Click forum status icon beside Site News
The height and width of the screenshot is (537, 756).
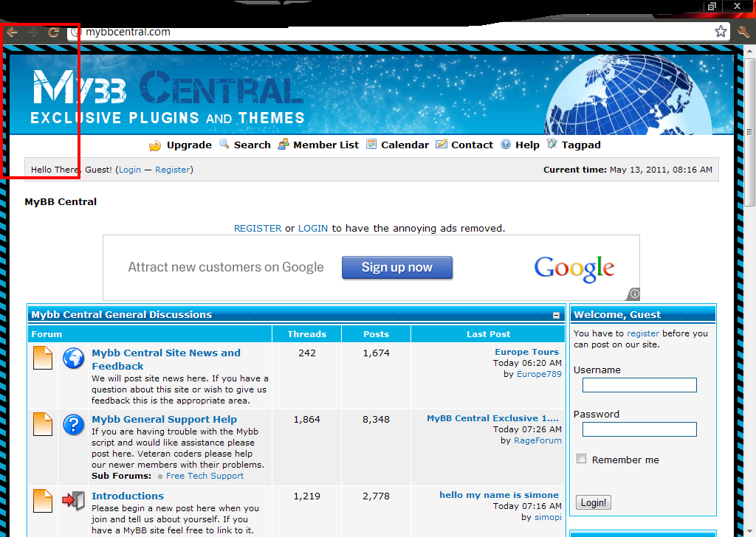pos(43,358)
